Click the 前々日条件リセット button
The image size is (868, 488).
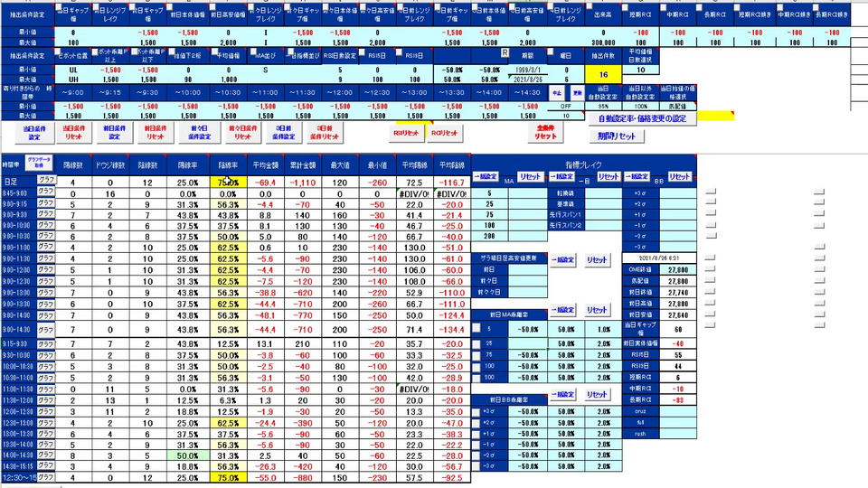242,133
